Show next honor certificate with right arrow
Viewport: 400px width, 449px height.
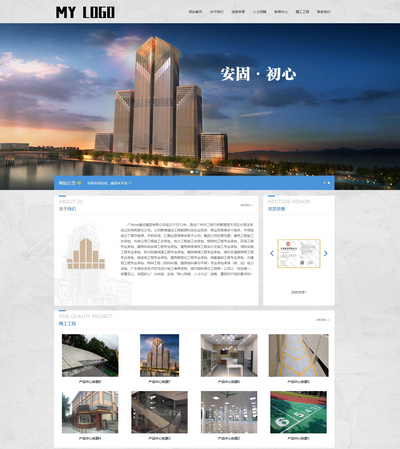pos(326,253)
